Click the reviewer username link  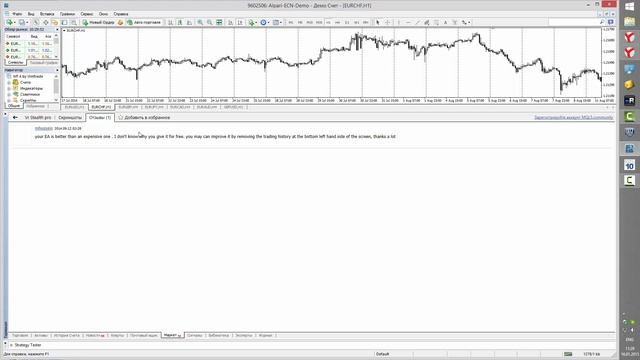44,129
